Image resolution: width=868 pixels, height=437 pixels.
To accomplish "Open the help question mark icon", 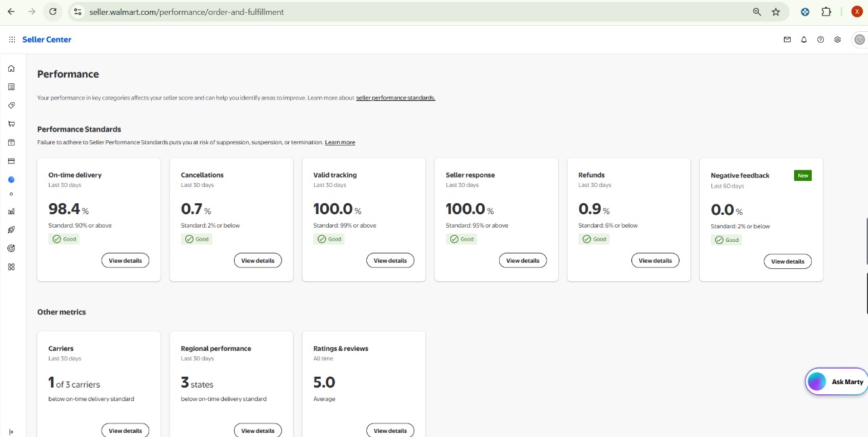I will [x=821, y=40].
